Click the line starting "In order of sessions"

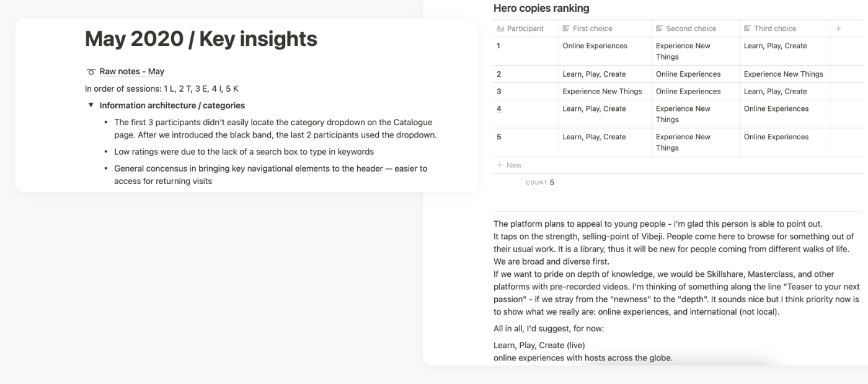click(162, 89)
